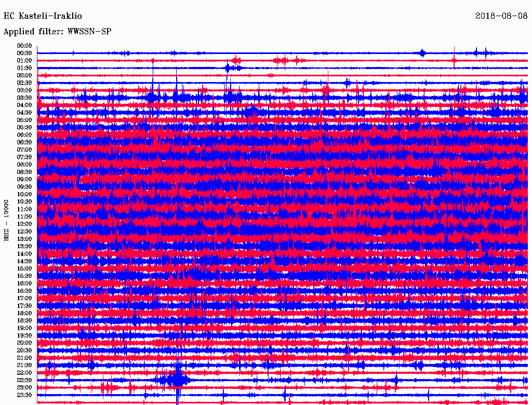Click the 05:00 time label
Screen dimensions: 532x405
24,120
